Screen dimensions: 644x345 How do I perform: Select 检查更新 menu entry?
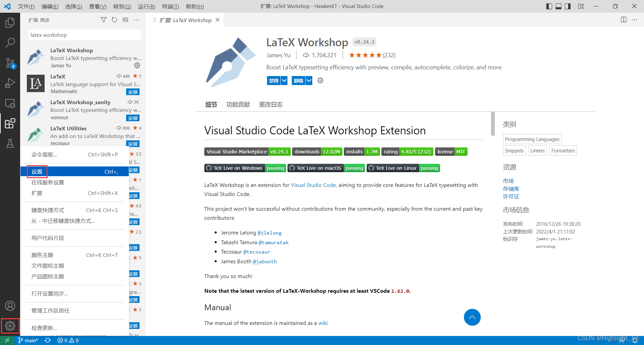pyautogui.click(x=74, y=328)
